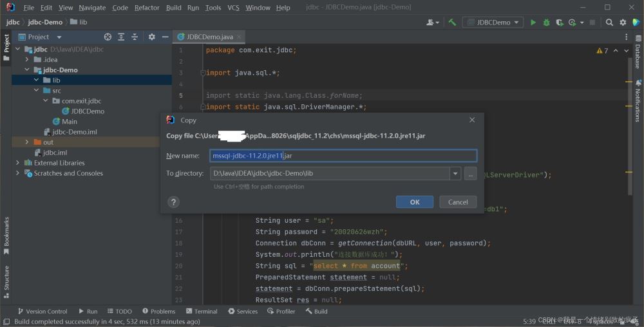
Task: Click Select Opened File target icon
Action: pos(108,37)
